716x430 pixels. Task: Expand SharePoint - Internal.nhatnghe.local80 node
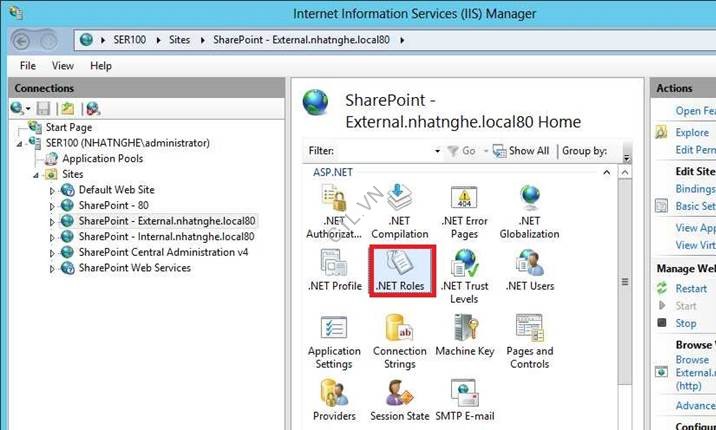point(52,237)
